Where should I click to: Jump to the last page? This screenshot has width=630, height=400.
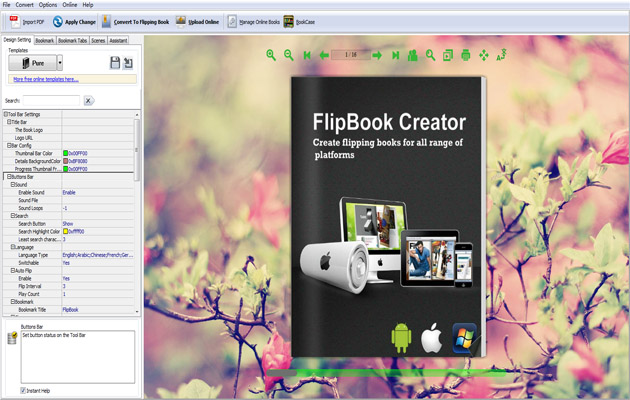tap(396, 55)
